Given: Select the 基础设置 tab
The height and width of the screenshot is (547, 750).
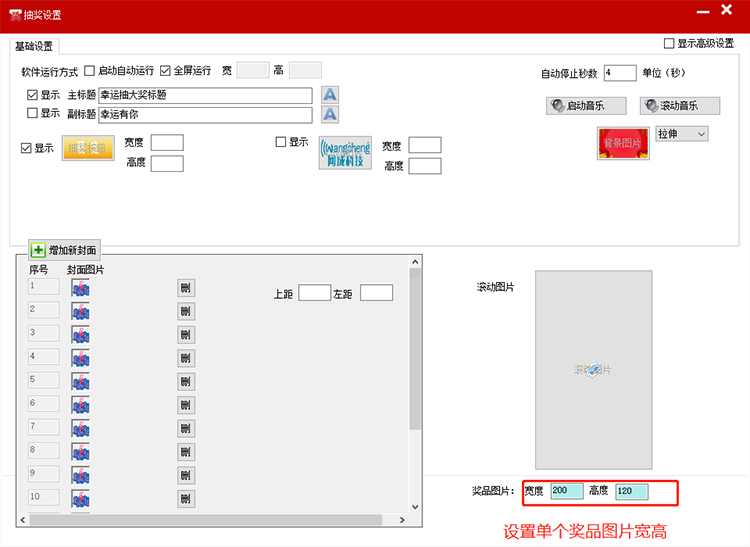Looking at the screenshot, I should 35,46.
